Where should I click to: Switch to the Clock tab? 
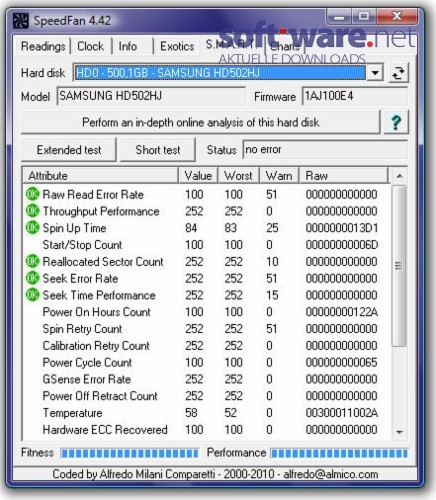click(x=90, y=46)
